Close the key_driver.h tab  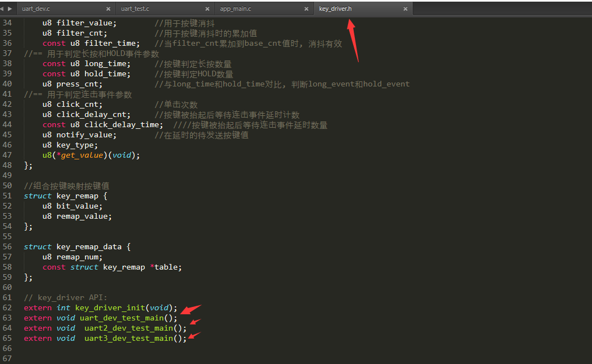click(405, 8)
